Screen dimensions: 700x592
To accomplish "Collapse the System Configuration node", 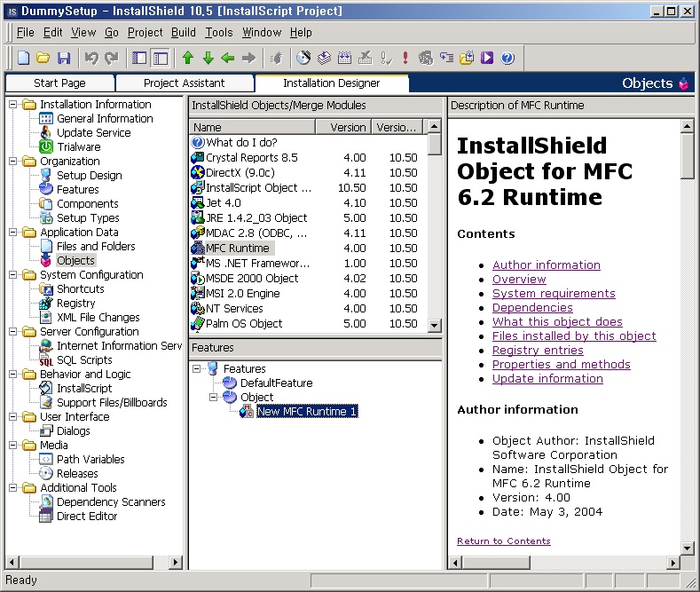I will point(13,274).
